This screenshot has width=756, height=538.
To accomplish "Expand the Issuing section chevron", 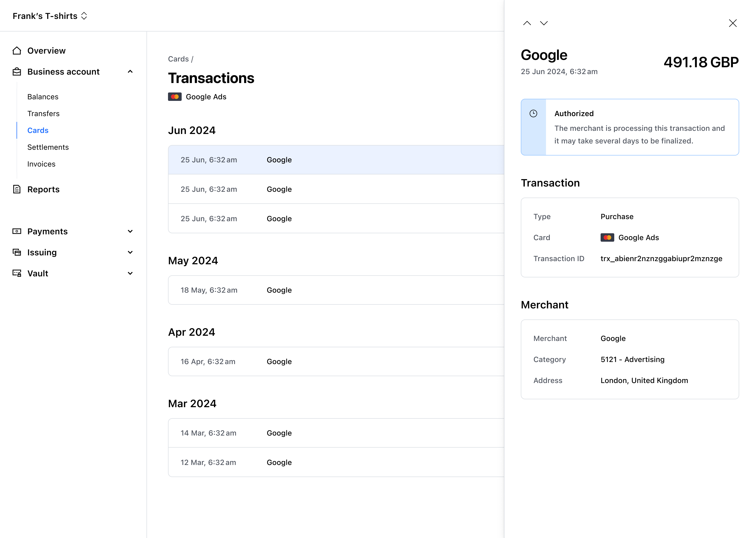I will click(130, 252).
